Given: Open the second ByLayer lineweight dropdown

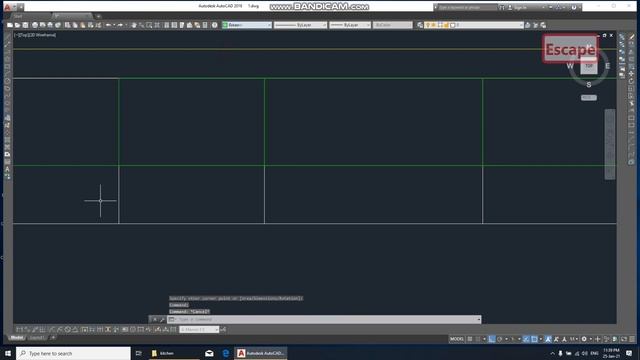Looking at the screenshot, I should point(350,25).
